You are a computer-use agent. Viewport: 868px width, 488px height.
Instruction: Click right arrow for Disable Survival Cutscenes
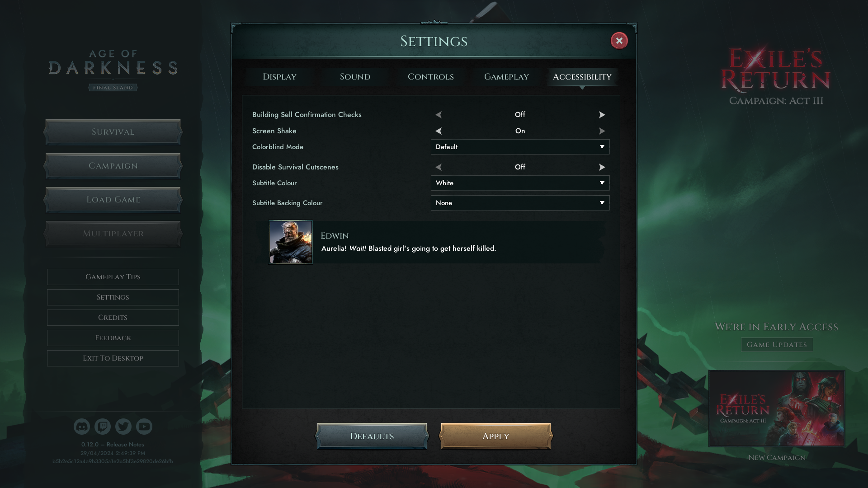click(602, 167)
